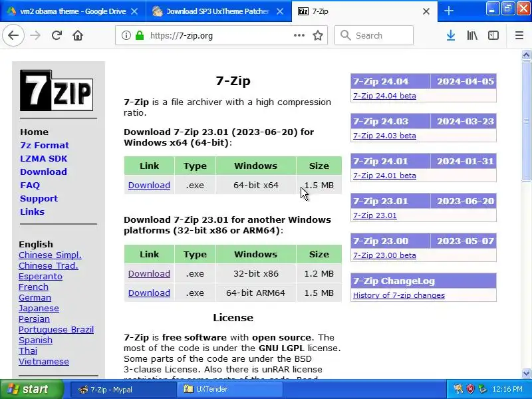
Task: Switch language to Japanese
Action: click(x=39, y=309)
